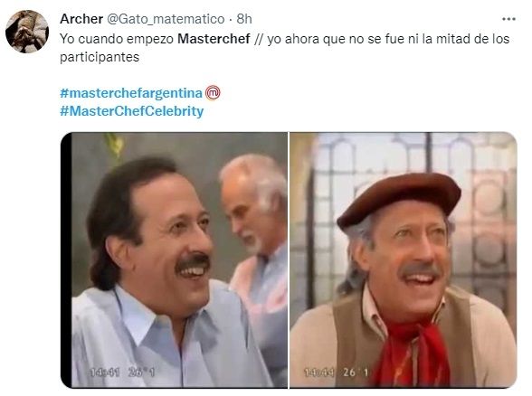The width and height of the screenshot is (532, 396).
Task: Click the brown beret in right photo
Action: [399, 198]
